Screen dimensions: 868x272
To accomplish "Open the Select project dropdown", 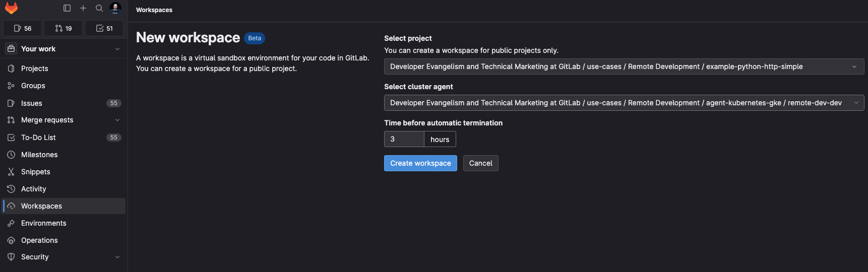I will 624,66.
